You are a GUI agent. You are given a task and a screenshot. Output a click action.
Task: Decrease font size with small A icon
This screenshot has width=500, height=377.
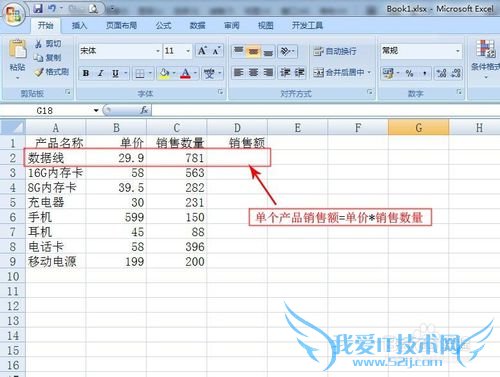click(x=216, y=51)
